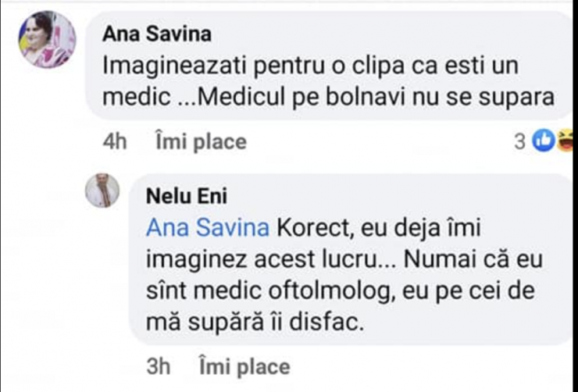Open the Ana Savina author name link
This screenshot has width=578, height=392.
[157, 34]
